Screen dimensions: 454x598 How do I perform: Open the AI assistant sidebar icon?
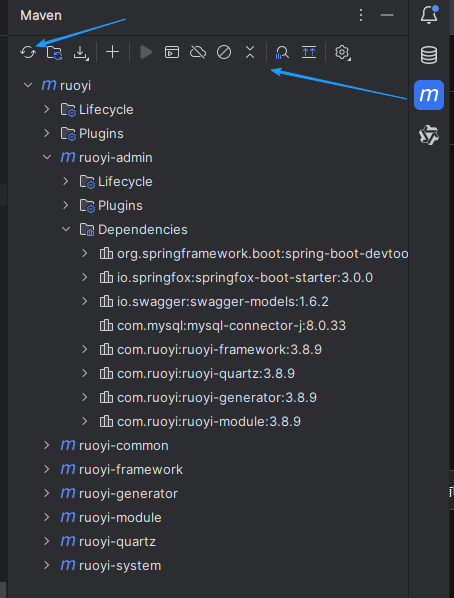pyautogui.click(x=429, y=135)
